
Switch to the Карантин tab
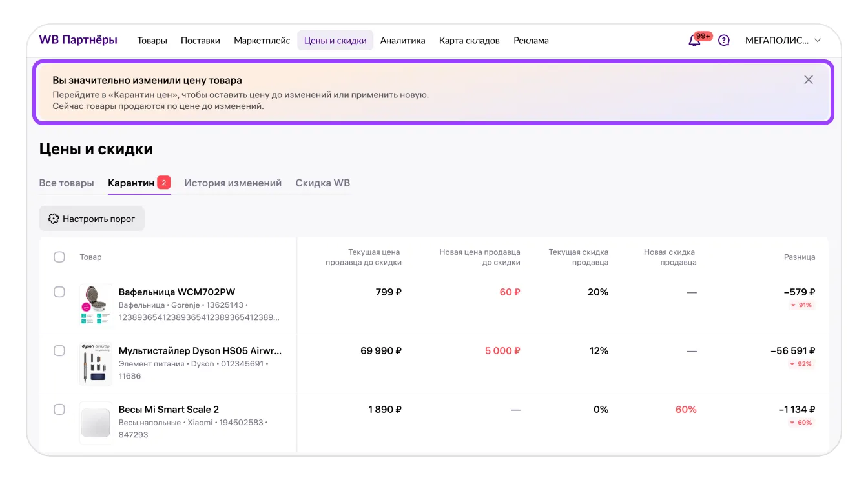click(139, 183)
